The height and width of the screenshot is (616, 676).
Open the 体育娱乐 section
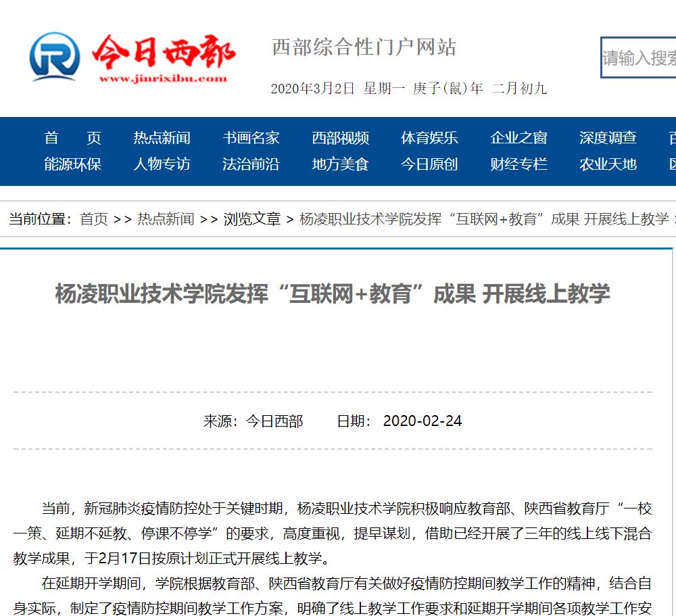pos(429,138)
